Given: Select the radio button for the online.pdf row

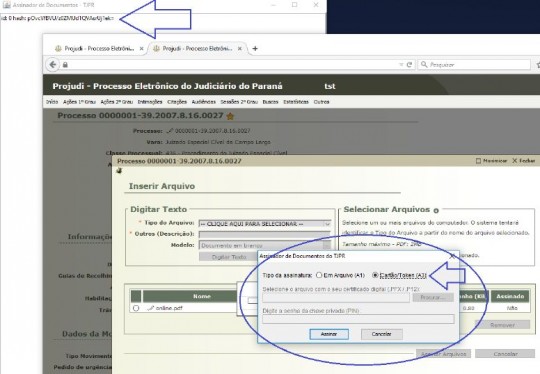Looking at the screenshot, I should pos(136,308).
